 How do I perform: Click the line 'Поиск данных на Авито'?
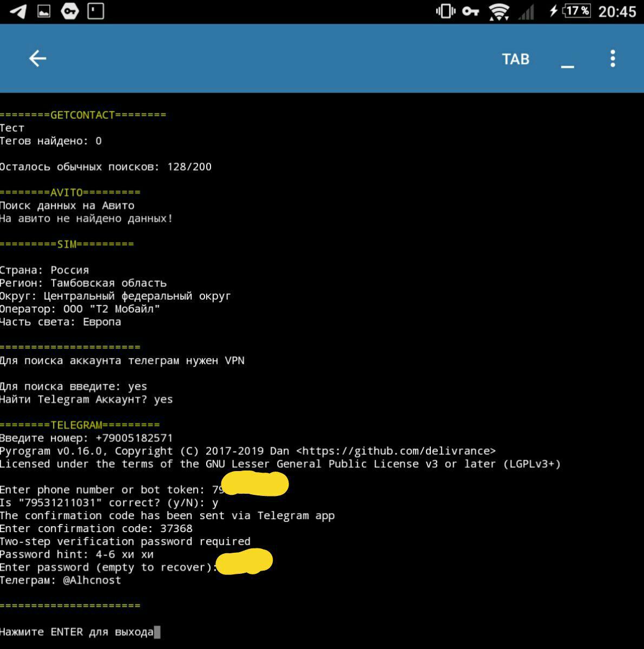click(x=67, y=206)
